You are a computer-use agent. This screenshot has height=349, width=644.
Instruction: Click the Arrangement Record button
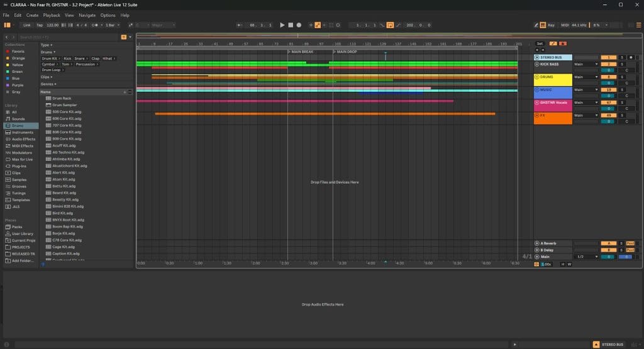pyautogui.click(x=299, y=25)
